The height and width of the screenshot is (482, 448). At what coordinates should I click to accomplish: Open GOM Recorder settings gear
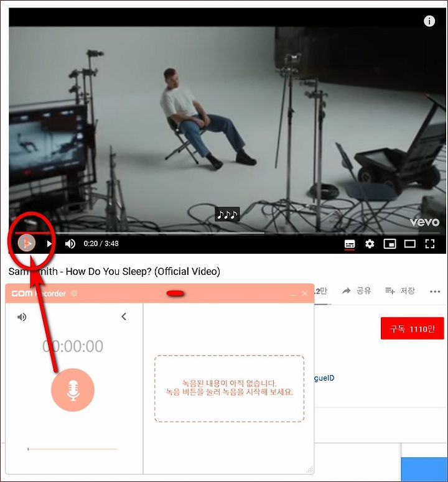tap(74, 294)
